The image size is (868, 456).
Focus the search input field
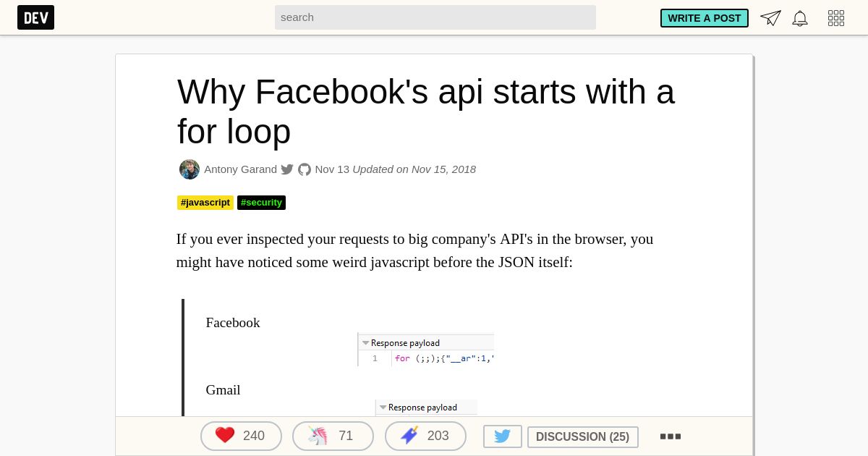[435, 17]
